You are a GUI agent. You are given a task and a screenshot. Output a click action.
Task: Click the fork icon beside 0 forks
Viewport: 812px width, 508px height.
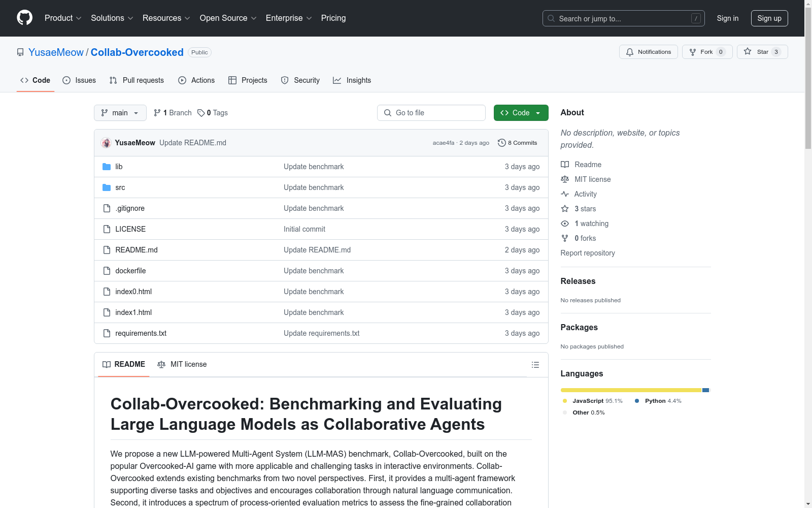point(565,238)
